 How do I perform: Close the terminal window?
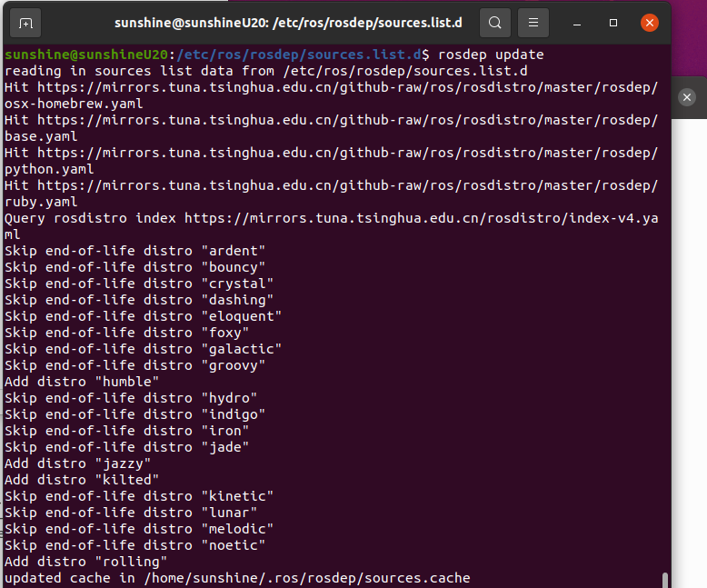[649, 23]
